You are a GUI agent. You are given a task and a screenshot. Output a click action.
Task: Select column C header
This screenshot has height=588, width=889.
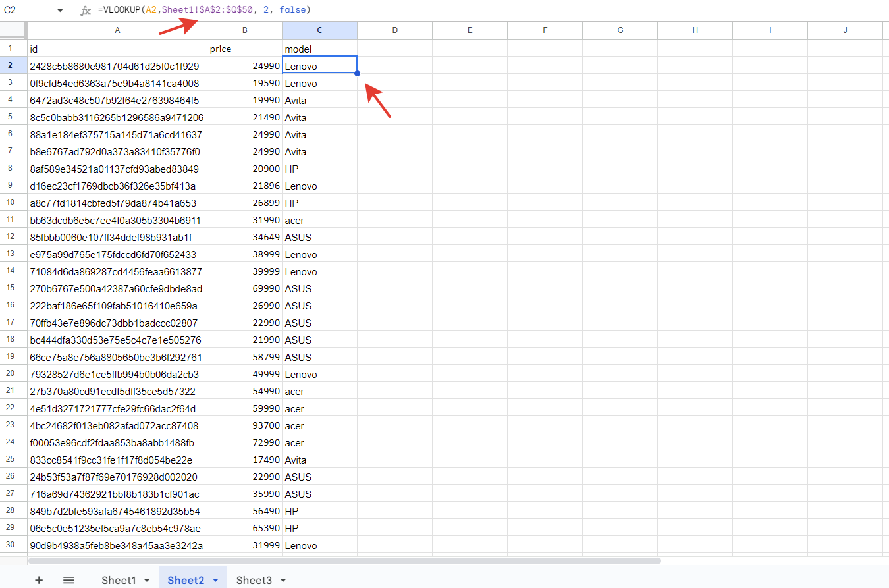tap(319, 30)
